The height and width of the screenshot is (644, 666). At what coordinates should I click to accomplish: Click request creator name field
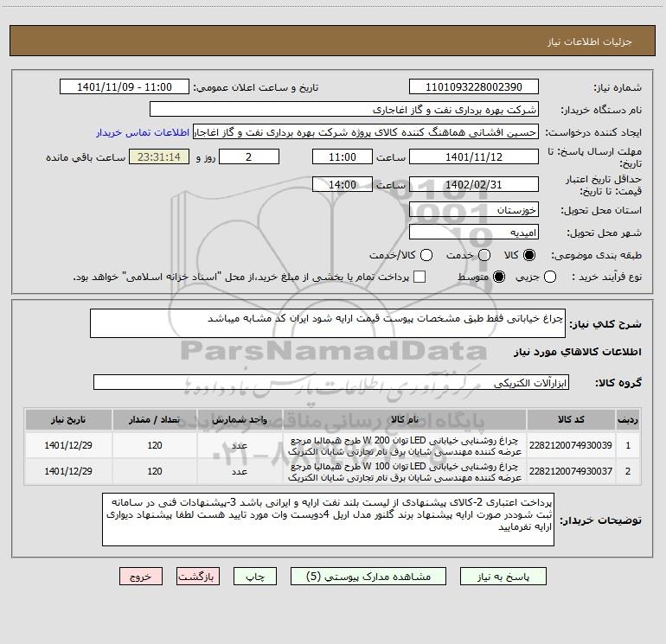[366, 131]
